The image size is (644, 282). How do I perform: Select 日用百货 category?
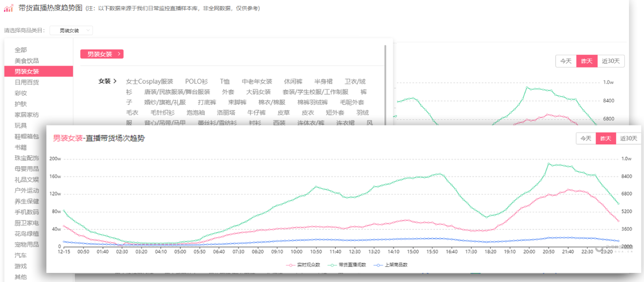[x=27, y=82]
